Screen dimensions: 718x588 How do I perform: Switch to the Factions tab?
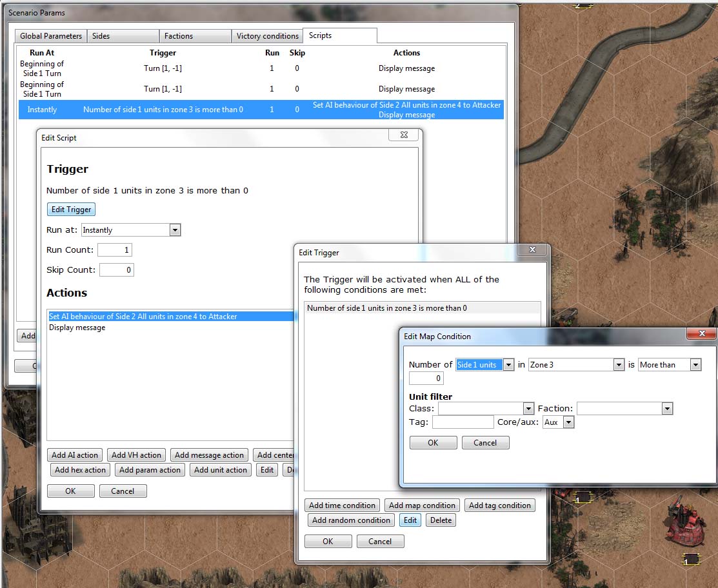coord(195,36)
